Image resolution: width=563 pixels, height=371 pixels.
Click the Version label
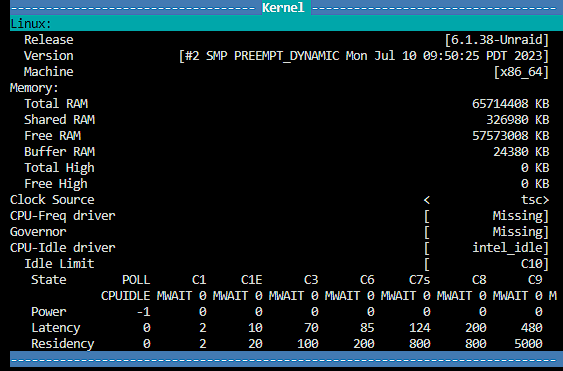click(49, 56)
